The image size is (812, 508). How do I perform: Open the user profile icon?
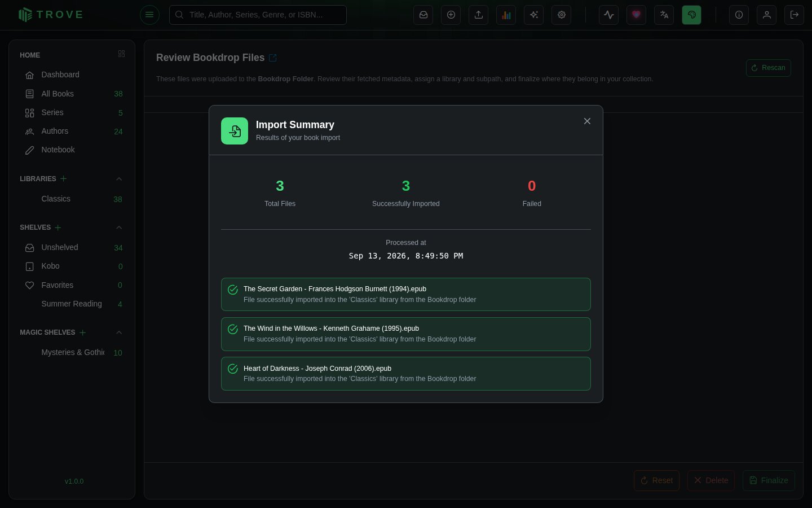tap(767, 15)
